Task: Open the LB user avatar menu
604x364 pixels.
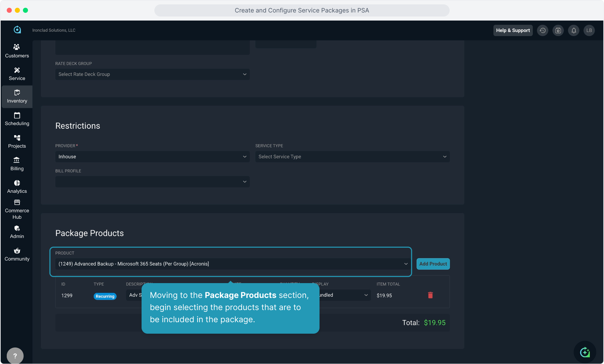Action: click(589, 30)
